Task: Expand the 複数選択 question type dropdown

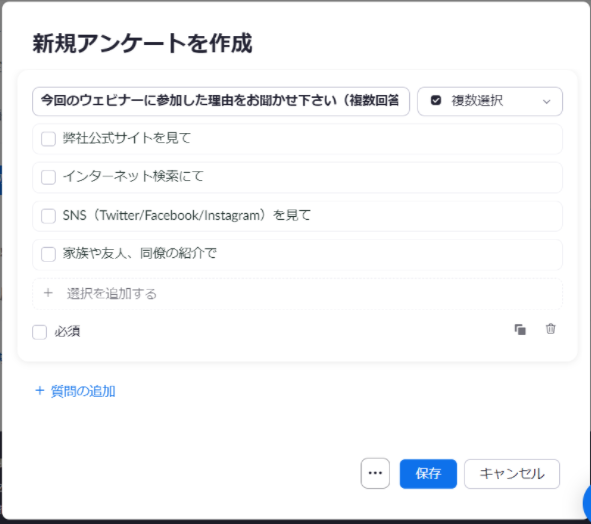Action: (x=490, y=101)
